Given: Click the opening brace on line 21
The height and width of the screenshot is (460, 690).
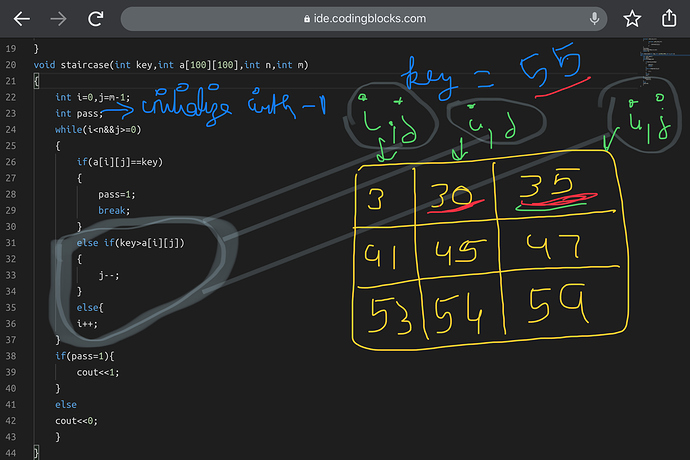Looking at the screenshot, I should click(x=36, y=81).
